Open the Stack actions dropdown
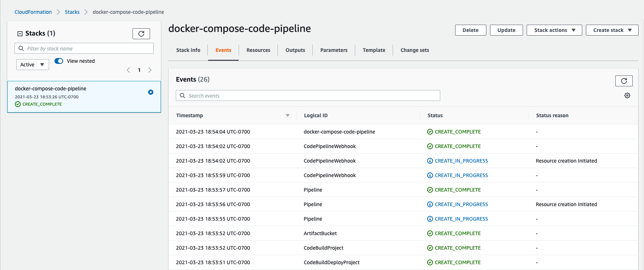 [554, 30]
